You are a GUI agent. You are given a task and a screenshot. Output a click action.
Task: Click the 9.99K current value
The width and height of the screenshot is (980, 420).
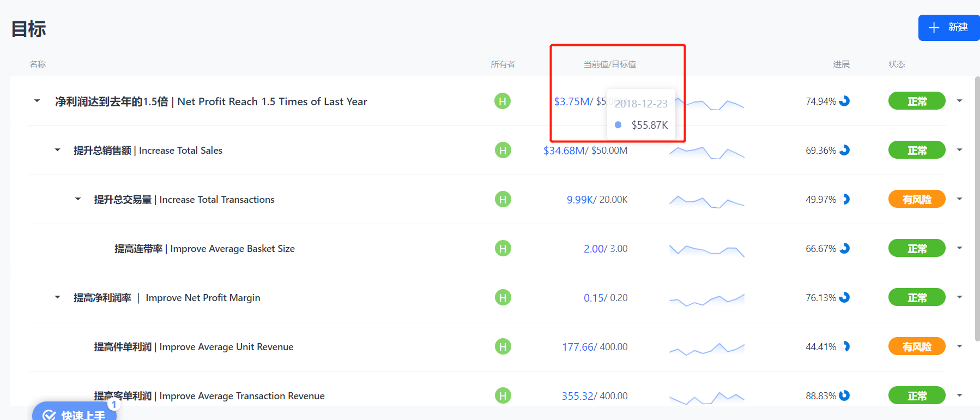[580, 200]
